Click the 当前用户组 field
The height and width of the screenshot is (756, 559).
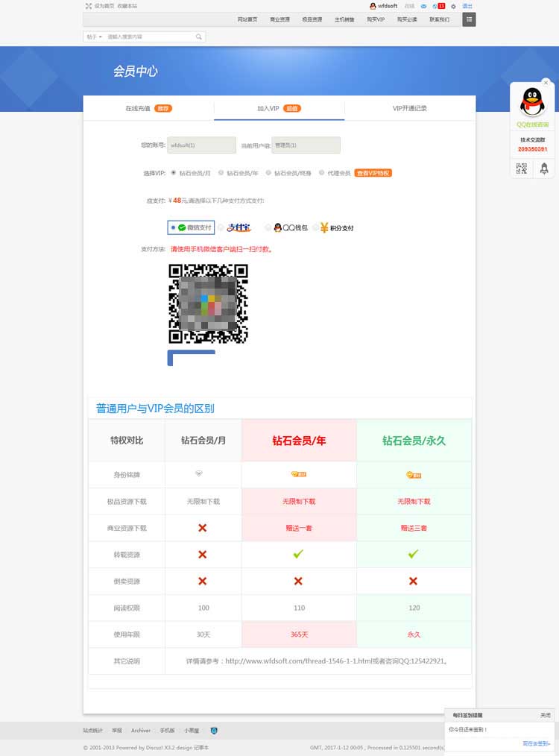coord(306,145)
